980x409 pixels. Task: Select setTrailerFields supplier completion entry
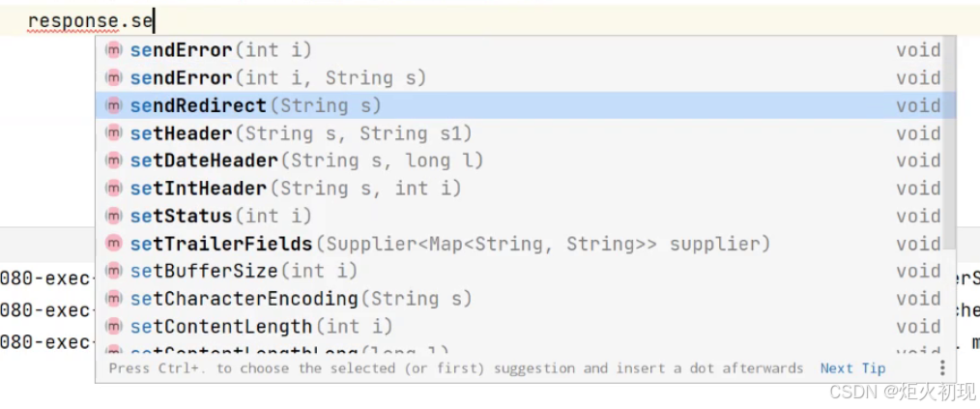click(449, 244)
